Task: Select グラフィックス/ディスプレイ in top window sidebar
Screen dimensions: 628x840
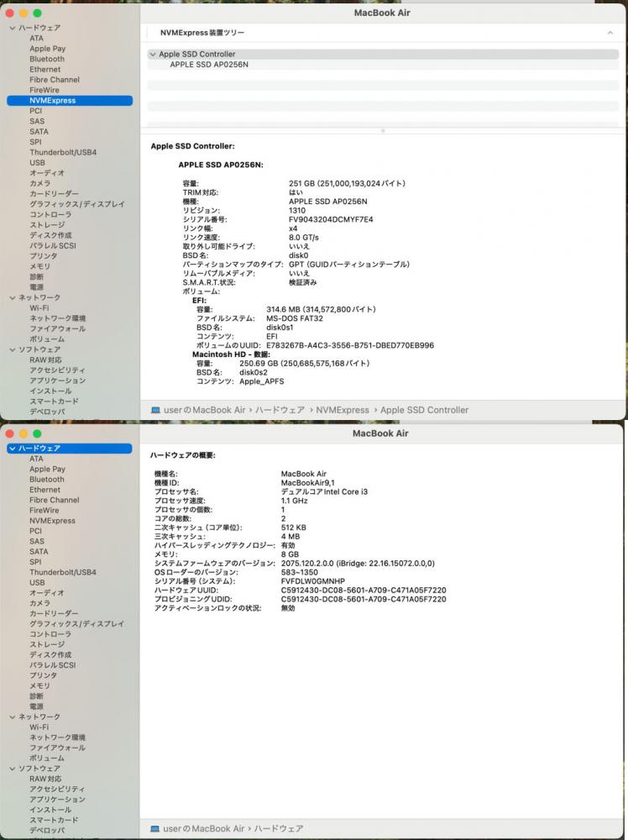Action: point(77,204)
